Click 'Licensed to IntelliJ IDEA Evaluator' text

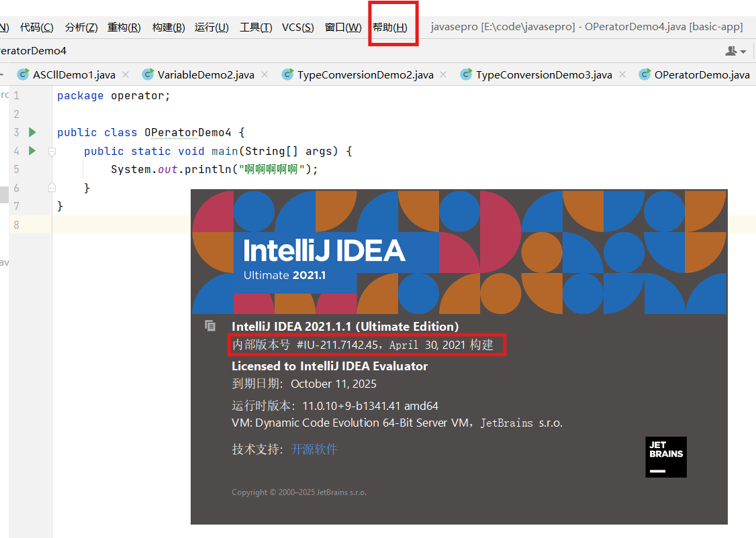click(x=330, y=366)
